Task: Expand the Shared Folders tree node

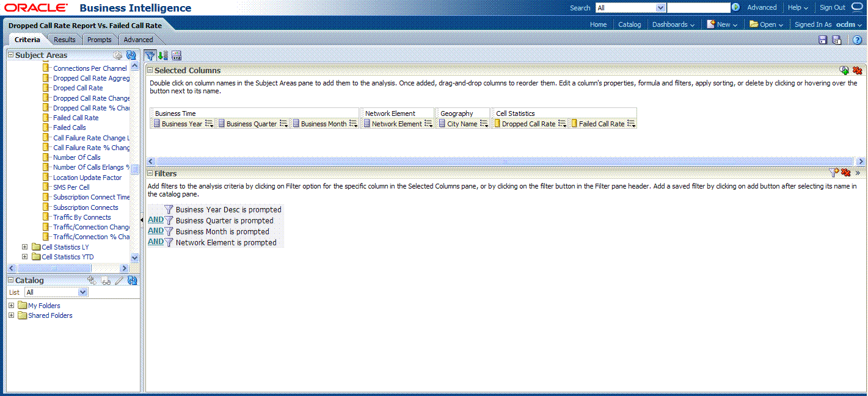Action: pyautogui.click(x=12, y=315)
